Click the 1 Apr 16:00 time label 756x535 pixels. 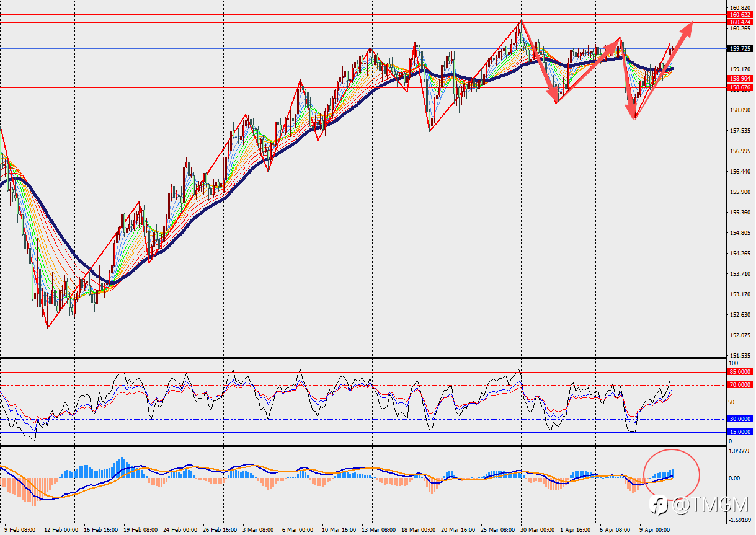coord(576,531)
